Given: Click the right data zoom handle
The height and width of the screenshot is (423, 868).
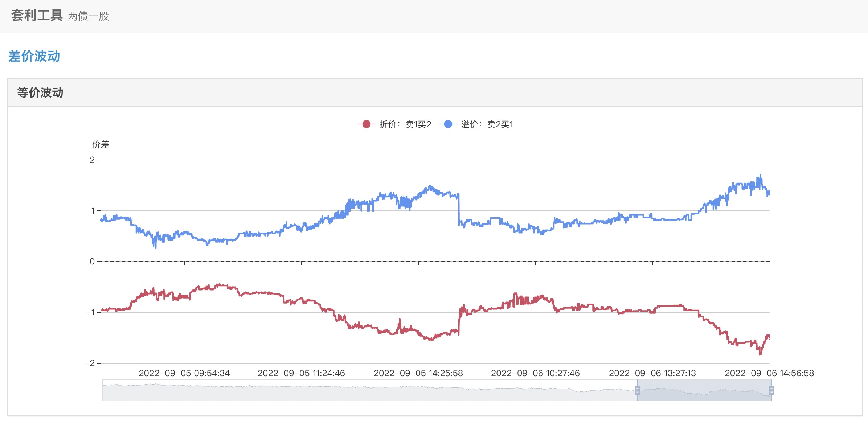Looking at the screenshot, I should tap(771, 390).
